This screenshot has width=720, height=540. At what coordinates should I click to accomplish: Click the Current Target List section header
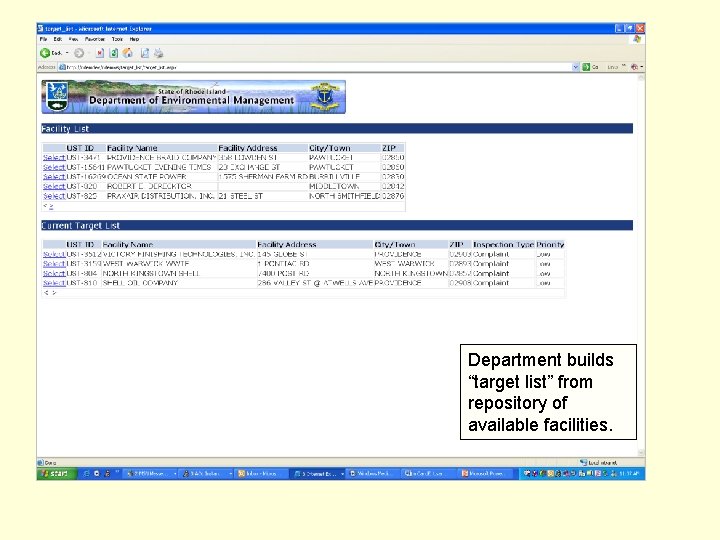point(337,225)
